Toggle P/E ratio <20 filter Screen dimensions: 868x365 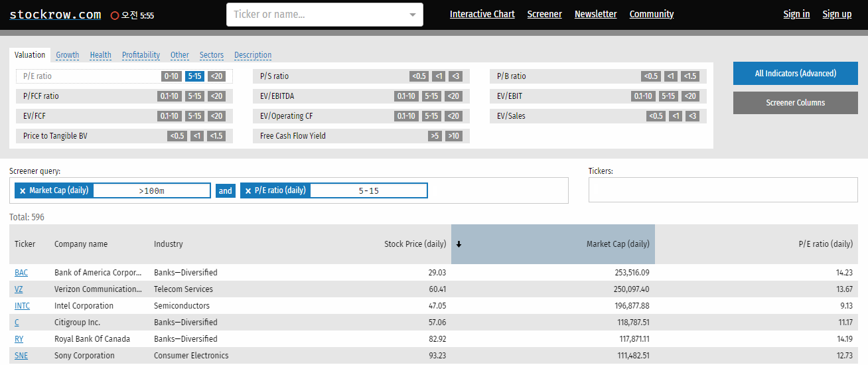(x=216, y=76)
